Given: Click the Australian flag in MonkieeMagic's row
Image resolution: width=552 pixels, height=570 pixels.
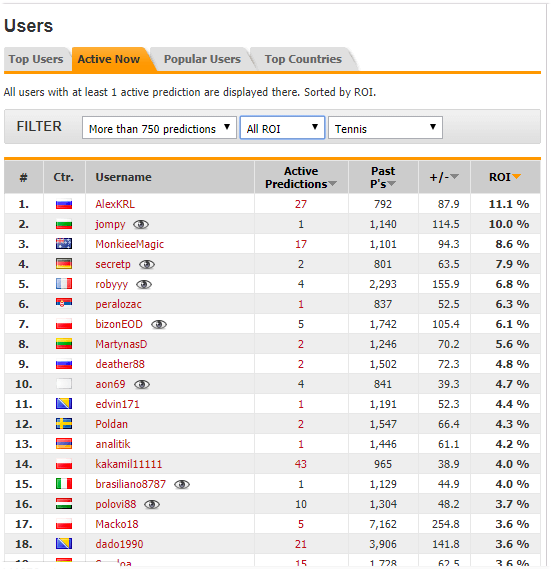Looking at the screenshot, I should point(64,244).
